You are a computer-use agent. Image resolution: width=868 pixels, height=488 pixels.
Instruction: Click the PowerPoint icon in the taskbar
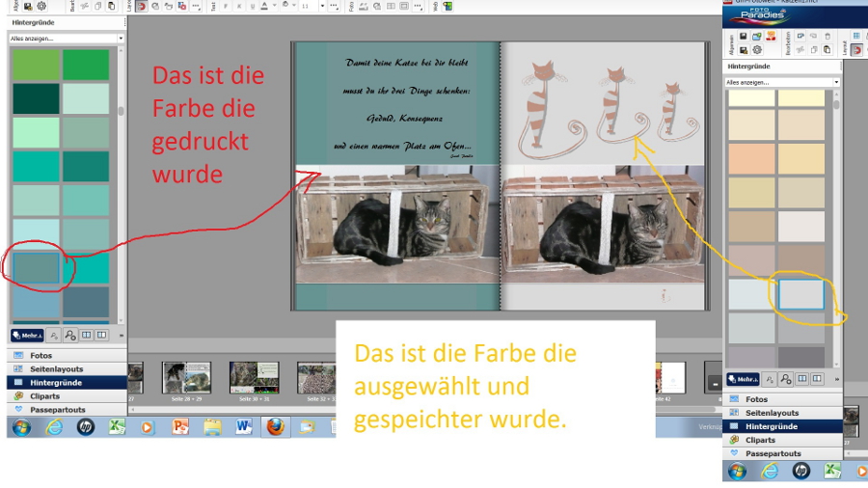pyautogui.click(x=180, y=426)
